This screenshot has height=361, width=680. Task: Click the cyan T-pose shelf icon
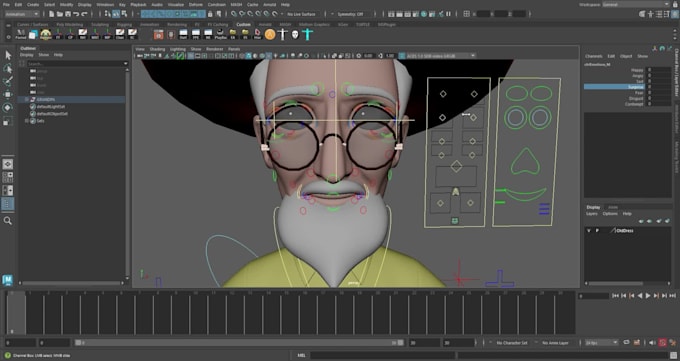(x=307, y=34)
